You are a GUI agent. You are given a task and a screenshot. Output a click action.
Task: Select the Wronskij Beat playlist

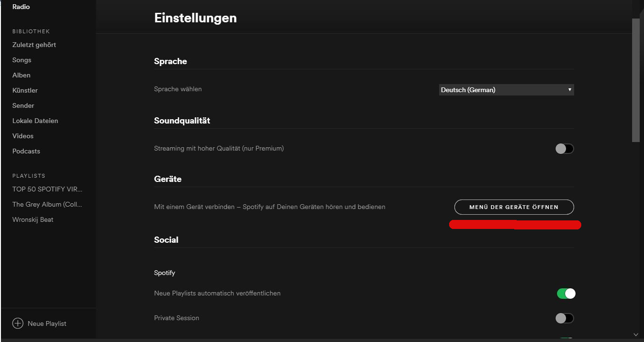(x=33, y=219)
